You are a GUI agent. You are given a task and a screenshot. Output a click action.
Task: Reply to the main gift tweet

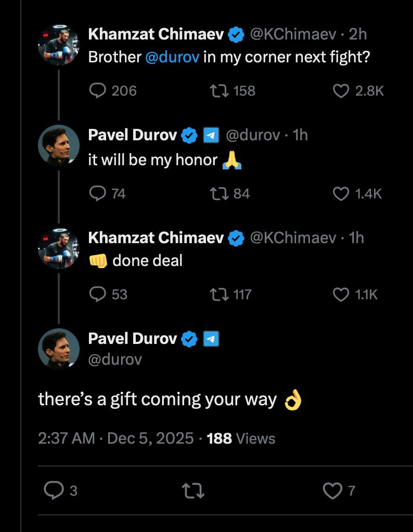tap(54, 490)
